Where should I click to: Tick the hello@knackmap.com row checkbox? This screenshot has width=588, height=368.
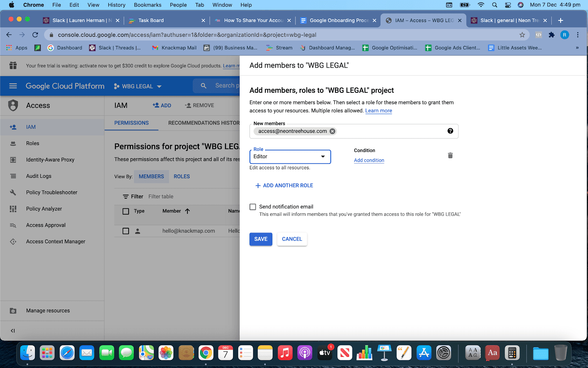pyautogui.click(x=126, y=231)
